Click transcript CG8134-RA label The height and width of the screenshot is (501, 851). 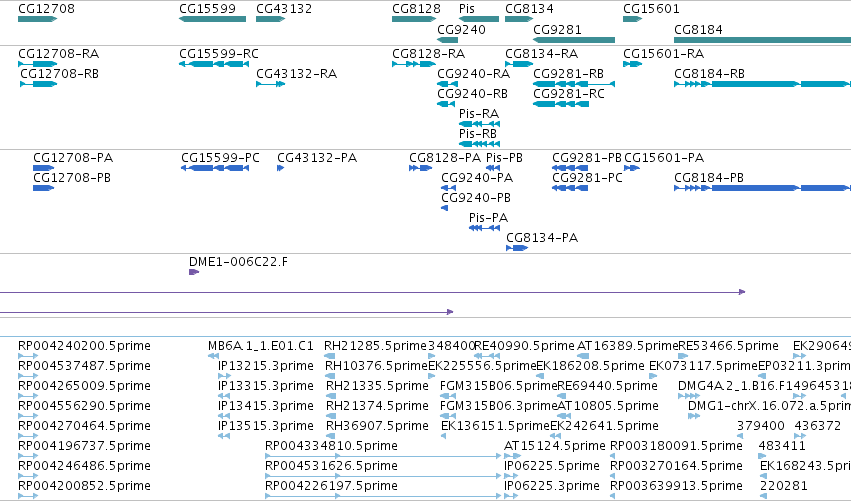(542, 54)
